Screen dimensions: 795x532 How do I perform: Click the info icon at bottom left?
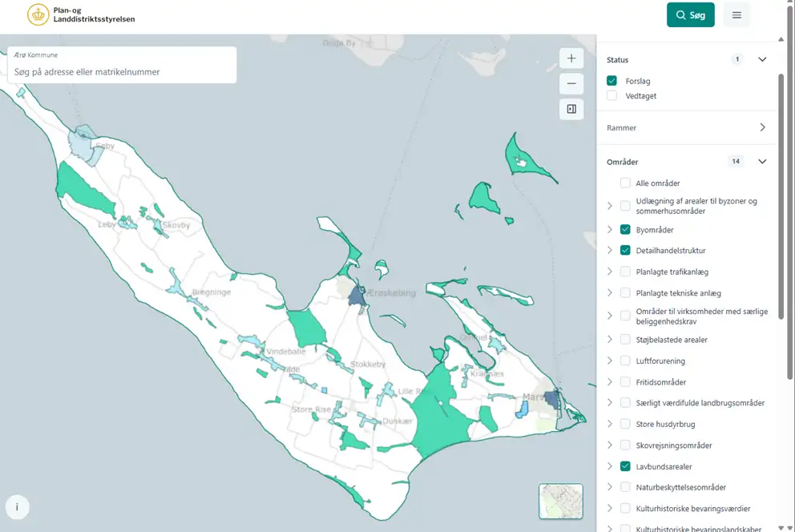click(x=17, y=506)
